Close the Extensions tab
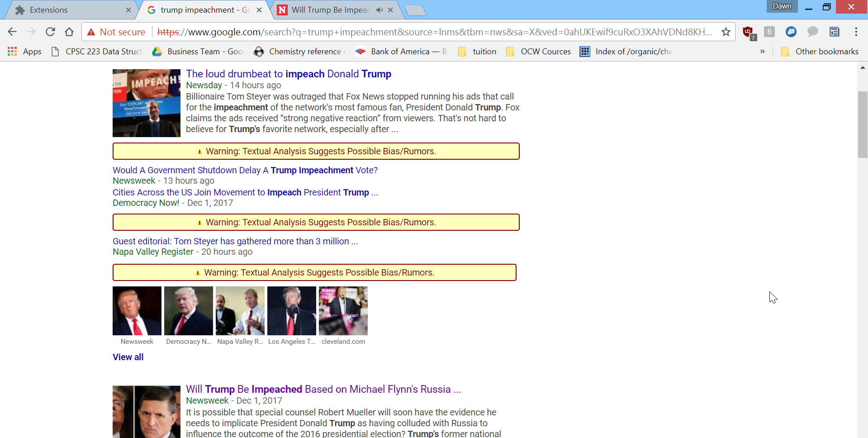This screenshot has width=868, height=438. 128,10
